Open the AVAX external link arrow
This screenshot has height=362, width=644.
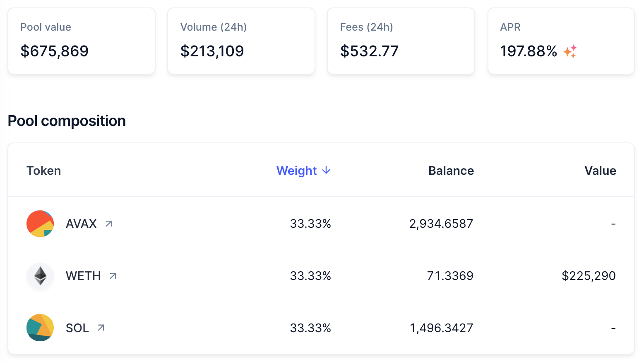109,224
